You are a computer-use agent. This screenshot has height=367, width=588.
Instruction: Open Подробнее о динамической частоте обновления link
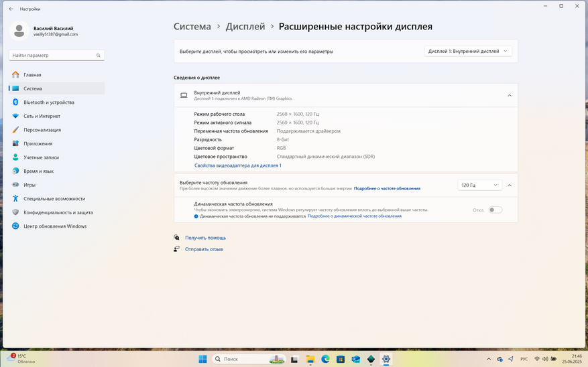pos(355,216)
